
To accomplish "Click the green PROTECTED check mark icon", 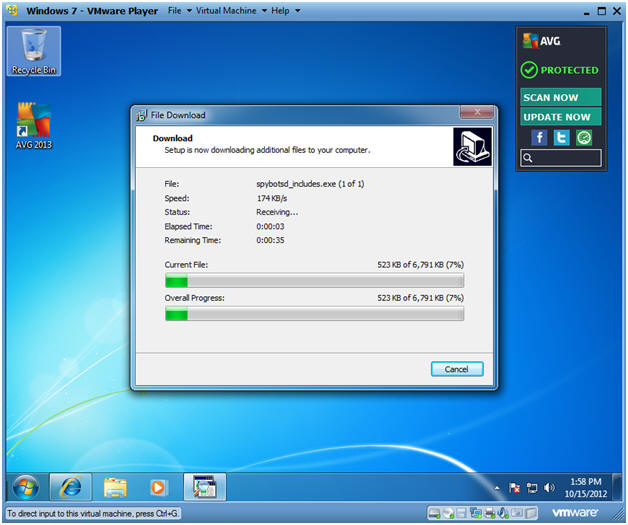I will click(x=529, y=70).
